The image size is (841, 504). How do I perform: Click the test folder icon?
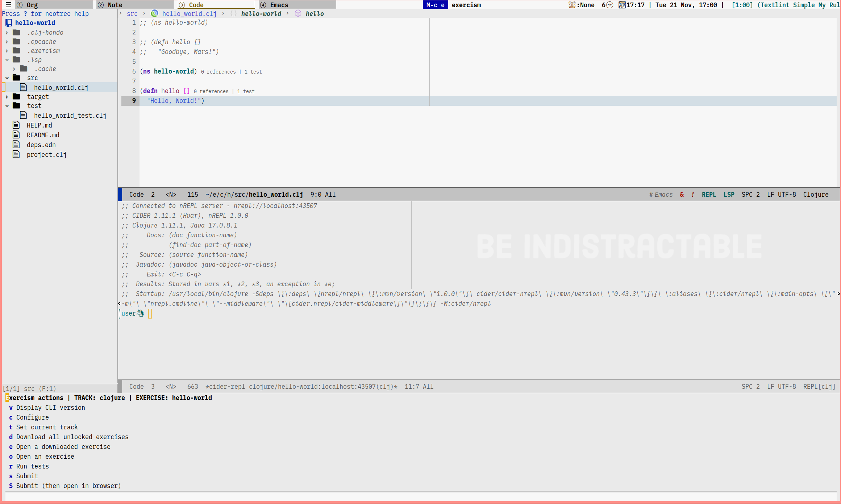[x=16, y=105]
